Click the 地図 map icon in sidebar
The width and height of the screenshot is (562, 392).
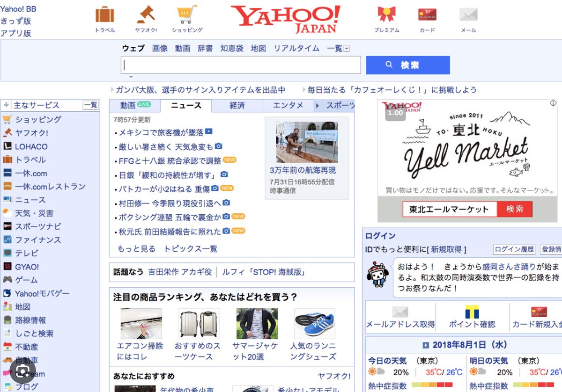7,307
